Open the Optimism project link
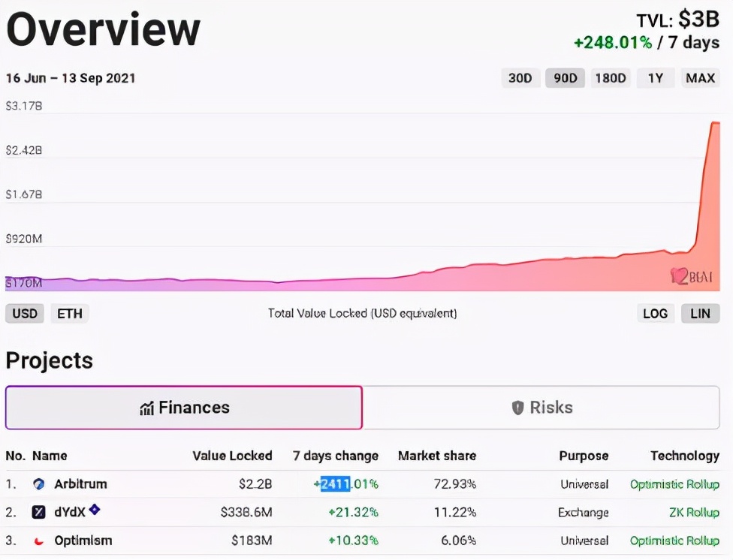Screen dimensions: 733x560 83,540
